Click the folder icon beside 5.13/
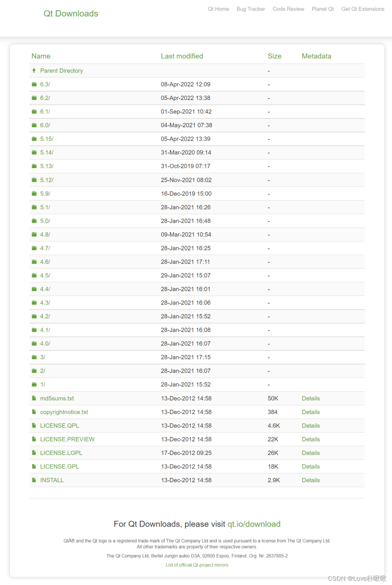392x585 pixels. point(34,166)
